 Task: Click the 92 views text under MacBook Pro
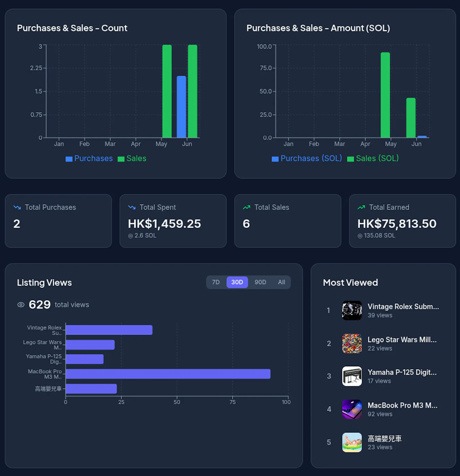380,414
